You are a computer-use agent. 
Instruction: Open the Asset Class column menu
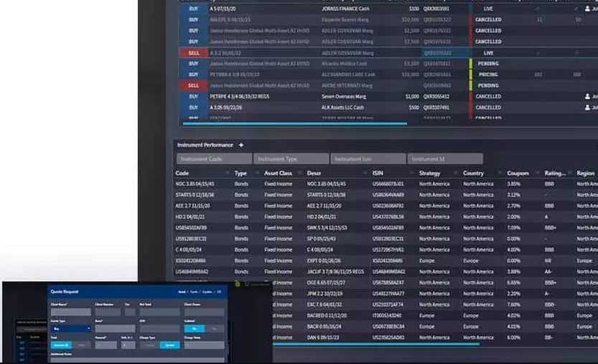[x=300, y=173]
